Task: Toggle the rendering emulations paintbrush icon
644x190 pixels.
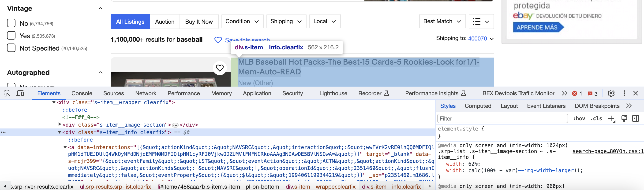Action: tap(624, 119)
